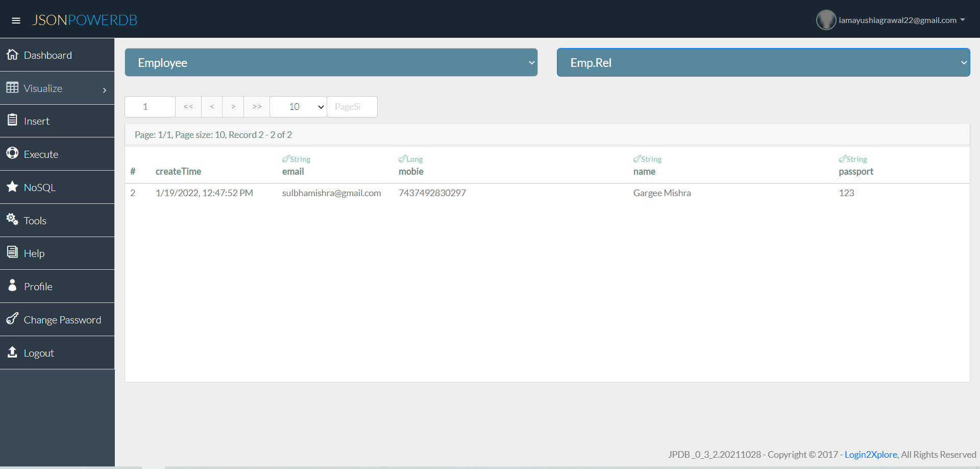Open the Login2Xplore website link
Viewport: 980px width, 469px height.
coord(871,454)
